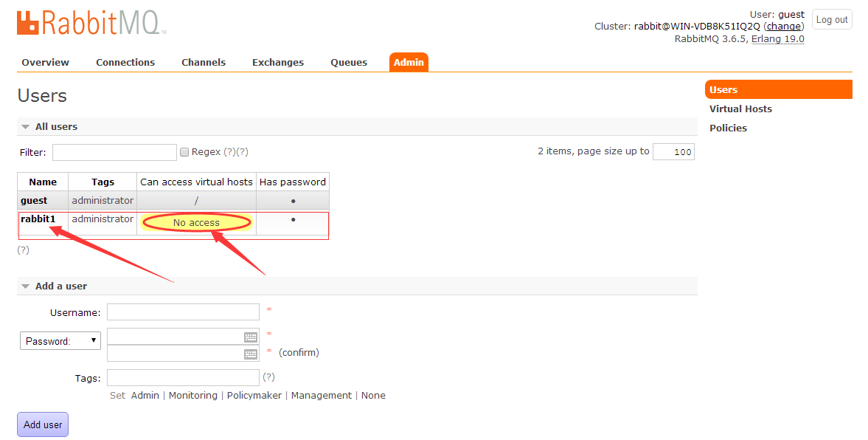Screen dimensions: 868x440
Task: Set tag to Policymaker
Action: tap(254, 395)
